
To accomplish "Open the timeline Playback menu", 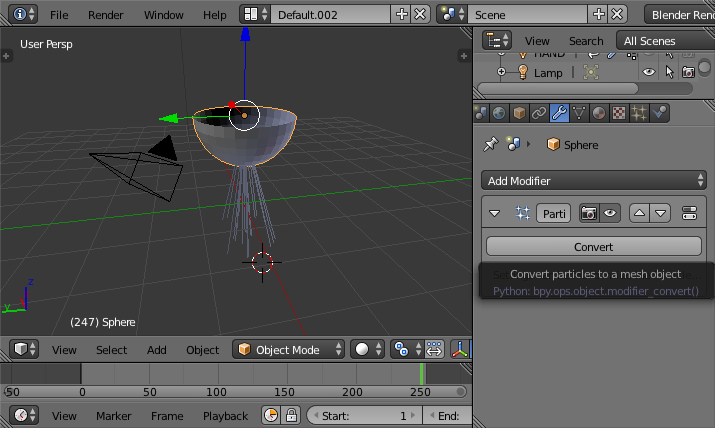I will [x=225, y=416].
